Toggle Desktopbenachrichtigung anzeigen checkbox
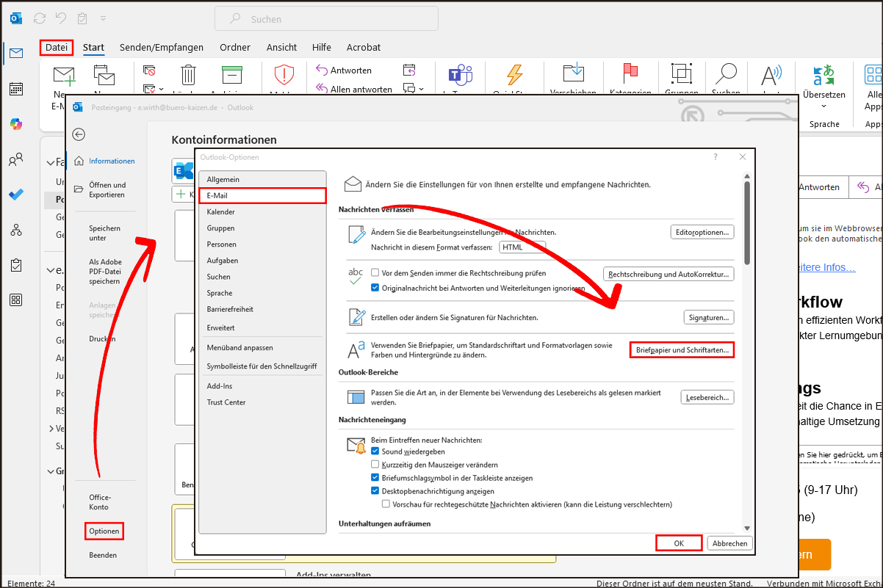Image resolution: width=883 pixels, height=588 pixels. click(x=375, y=491)
